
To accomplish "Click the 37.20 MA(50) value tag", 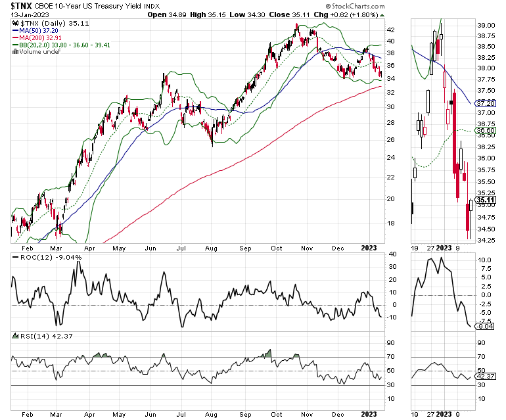I will (486, 104).
